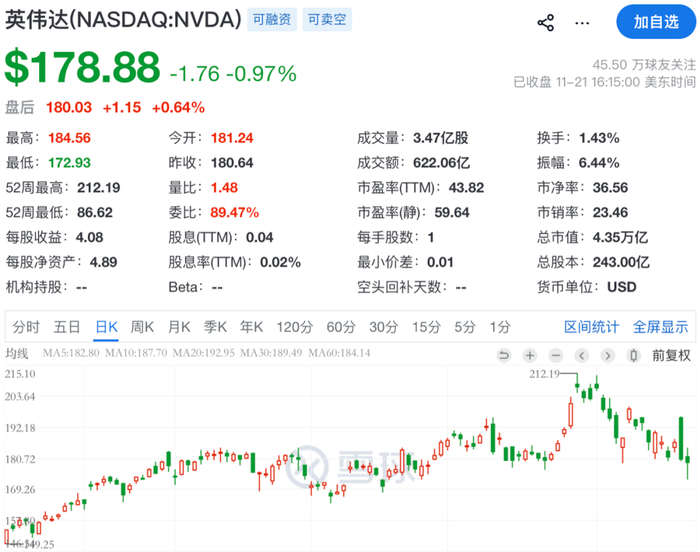700x552 pixels.
Task: Select the 季K quarterly chart tab
Action: click(x=215, y=327)
